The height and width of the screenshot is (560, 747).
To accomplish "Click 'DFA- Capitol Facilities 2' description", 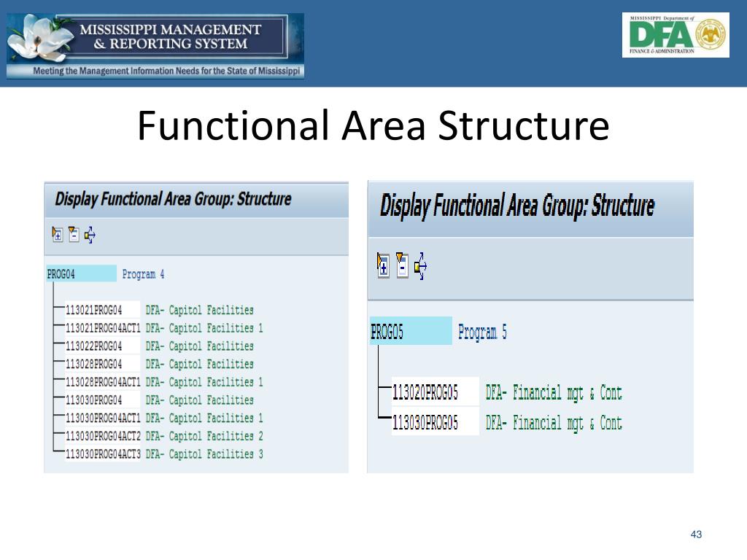I will tap(204, 436).
